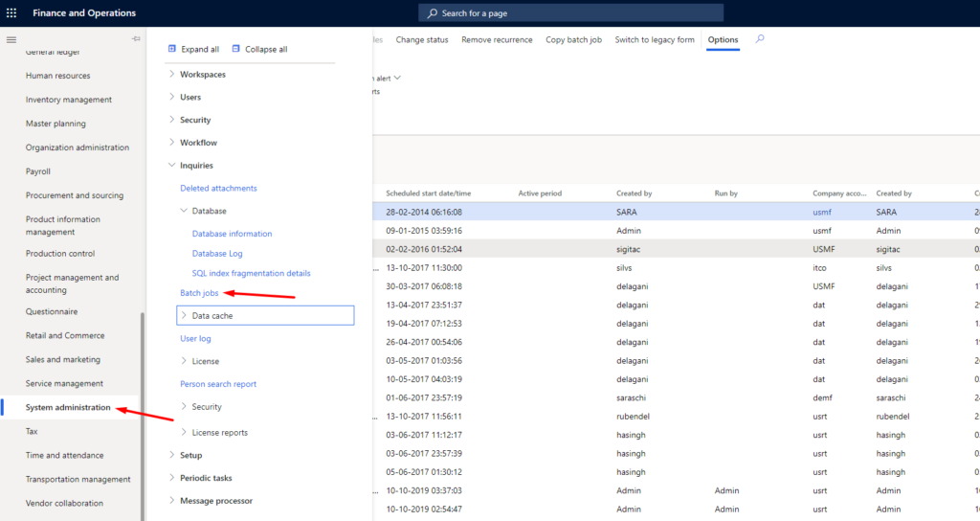This screenshot has width=980, height=521.
Task: Select Vendor collaboration module
Action: coord(64,503)
